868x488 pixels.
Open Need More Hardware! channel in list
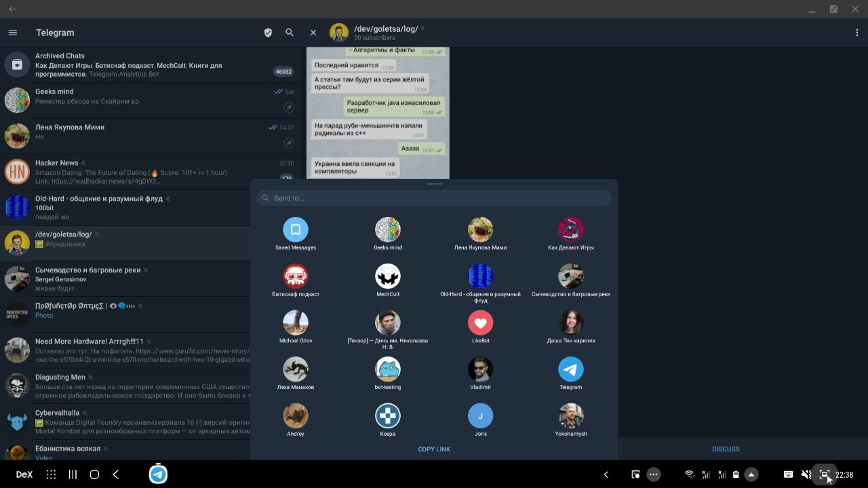[x=125, y=350]
